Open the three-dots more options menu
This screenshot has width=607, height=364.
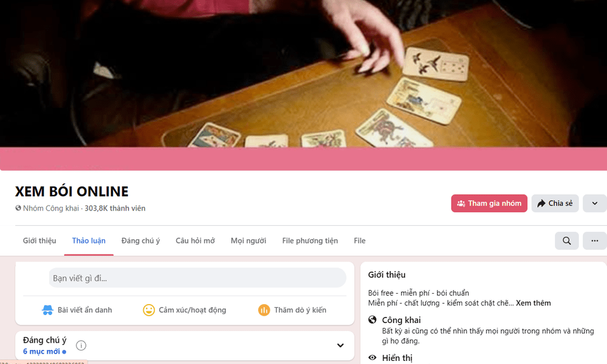[595, 241]
